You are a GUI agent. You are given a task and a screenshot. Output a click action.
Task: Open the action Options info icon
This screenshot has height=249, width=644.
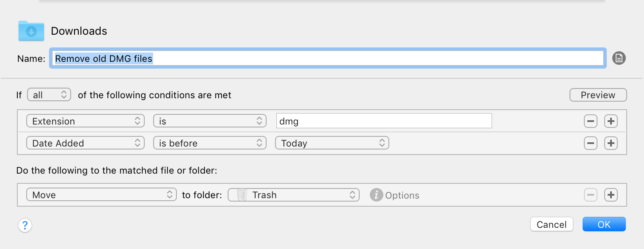click(x=376, y=195)
